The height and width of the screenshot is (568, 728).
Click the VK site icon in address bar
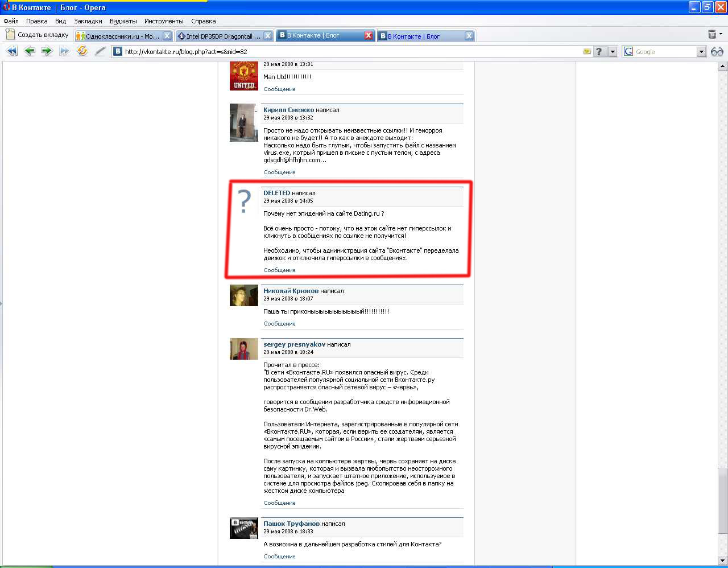coord(118,51)
